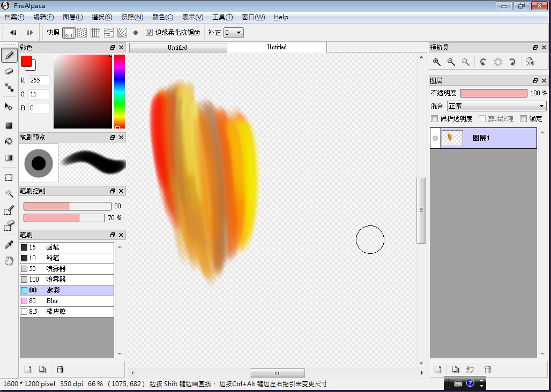Screen dimensions: 551x392
Task: Select the Magic Wand tool
Action: tap(9, 194)
